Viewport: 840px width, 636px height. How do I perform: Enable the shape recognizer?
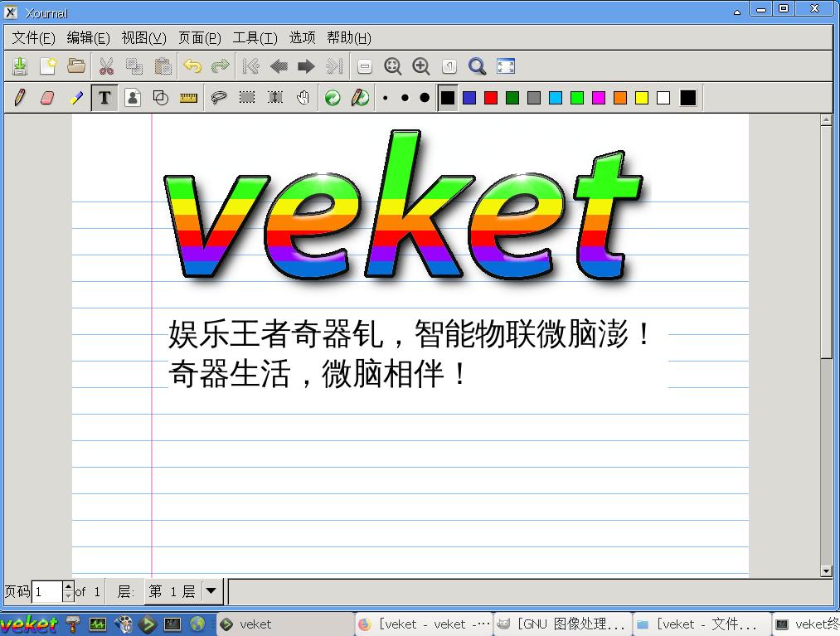tap(161, 98)
